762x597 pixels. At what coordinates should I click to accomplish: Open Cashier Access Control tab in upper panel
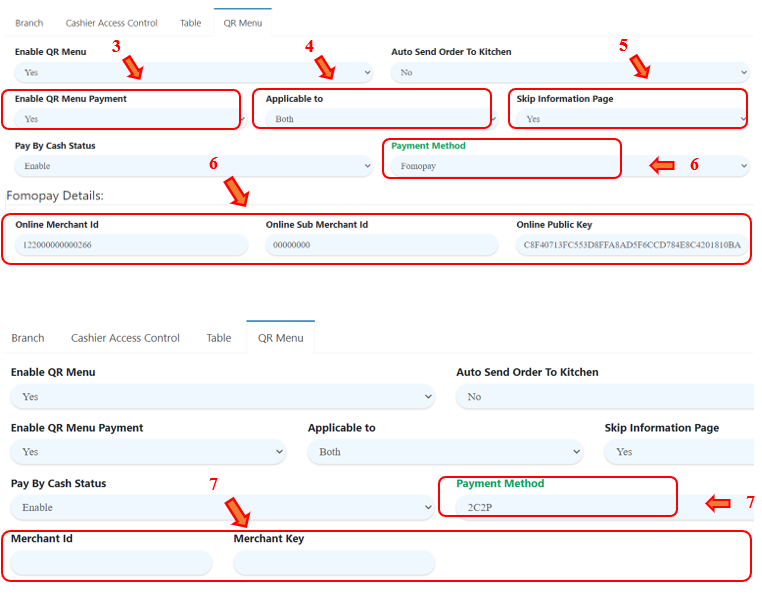coord(111,22)
